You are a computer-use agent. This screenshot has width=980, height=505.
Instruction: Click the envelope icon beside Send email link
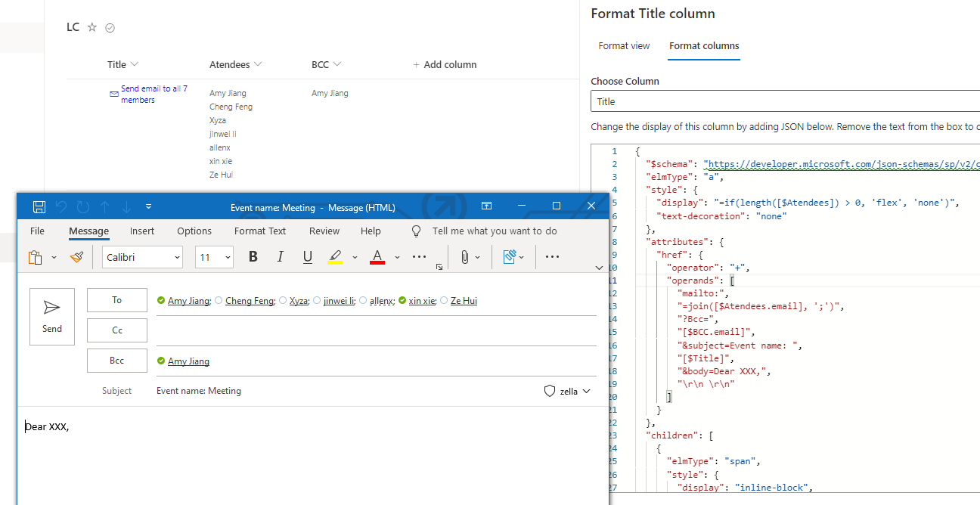114,94
